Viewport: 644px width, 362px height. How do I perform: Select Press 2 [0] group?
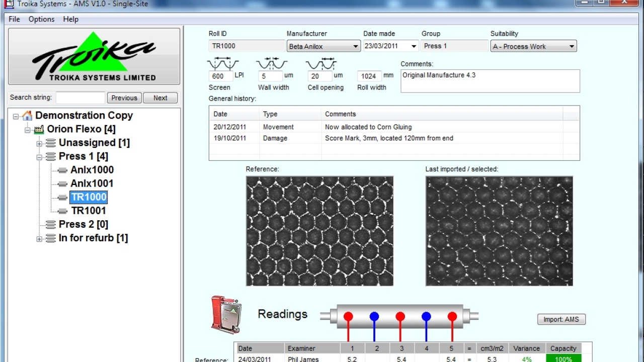(84, 224)
